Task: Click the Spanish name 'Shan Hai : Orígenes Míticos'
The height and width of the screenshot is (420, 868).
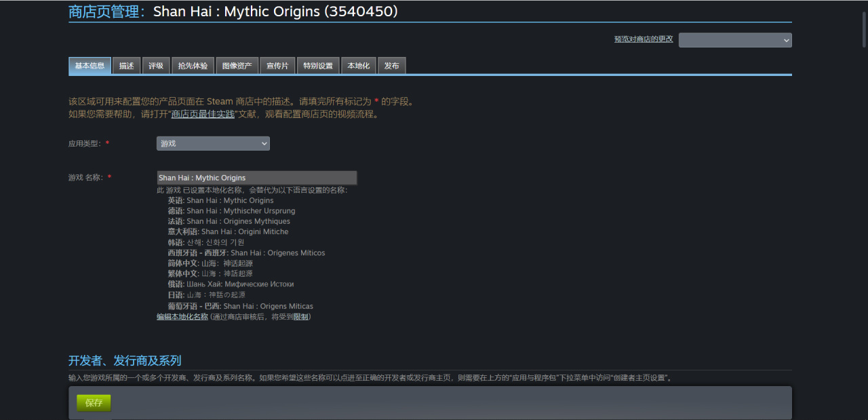Action: click(x=277, y=253)
